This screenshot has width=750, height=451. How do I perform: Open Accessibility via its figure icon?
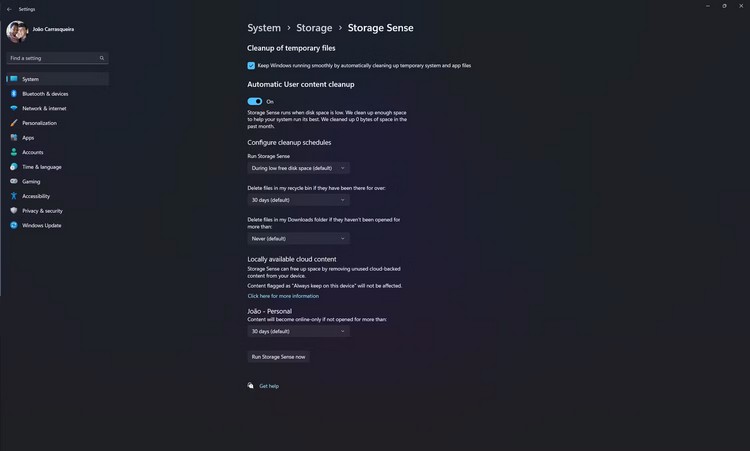pyautogui.click(x=13, y=196)
